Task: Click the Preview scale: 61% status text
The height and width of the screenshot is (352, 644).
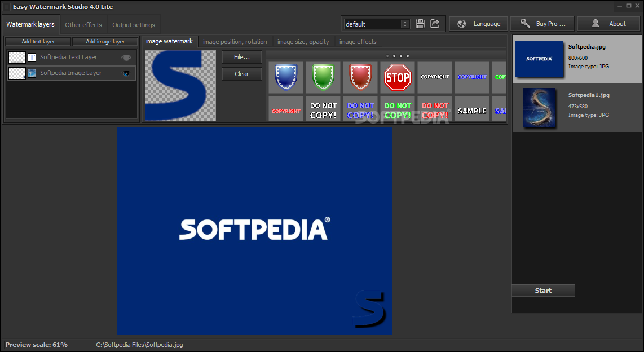Action: click(37, 345)
